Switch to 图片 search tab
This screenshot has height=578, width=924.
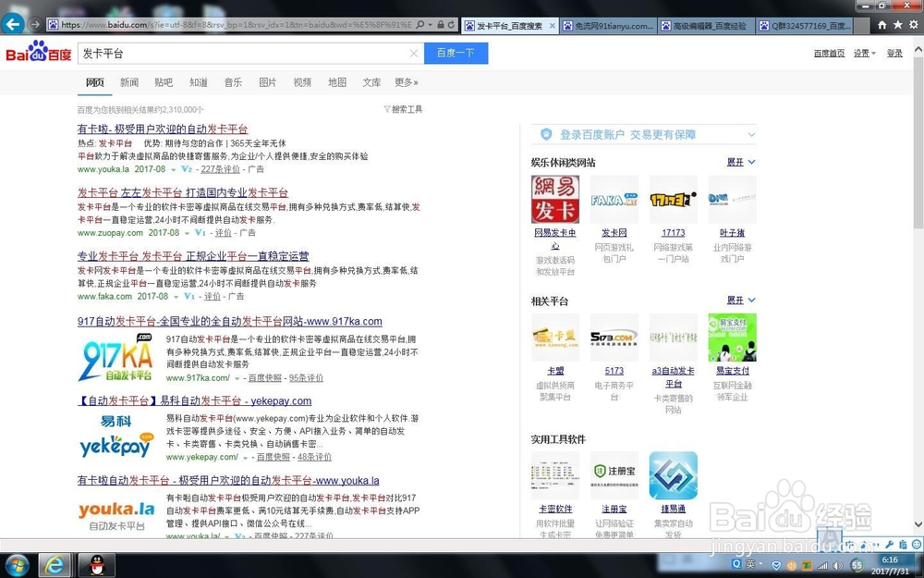tap(268, 82)
